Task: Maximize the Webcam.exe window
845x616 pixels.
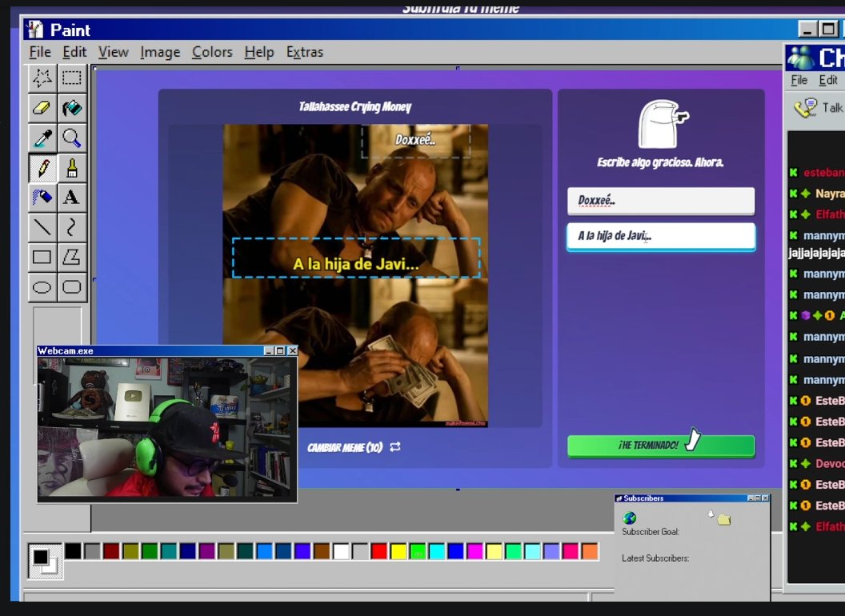Action: click(x=280, y=351)
